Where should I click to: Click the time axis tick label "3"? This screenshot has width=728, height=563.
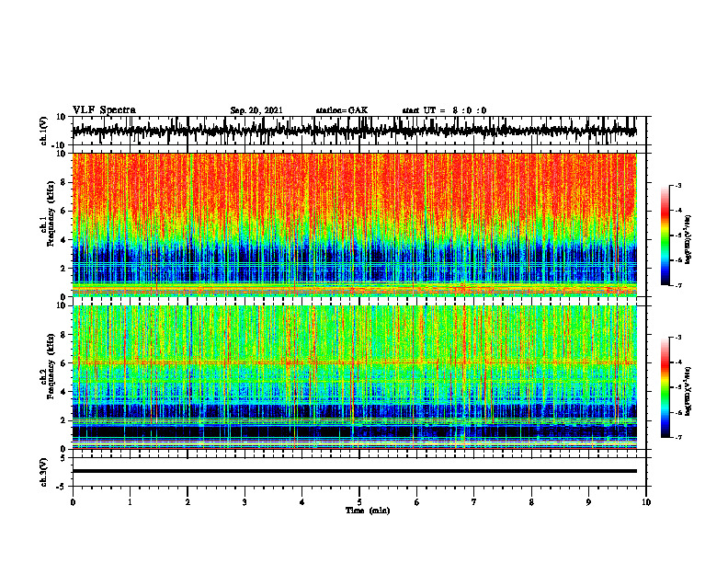tap(245, 502)
